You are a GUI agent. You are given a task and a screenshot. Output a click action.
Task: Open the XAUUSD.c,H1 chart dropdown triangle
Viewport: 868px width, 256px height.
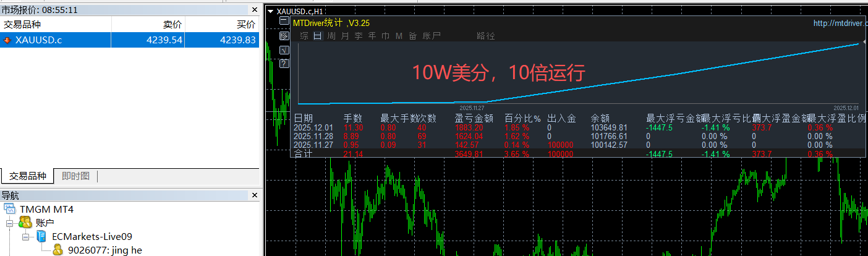tap(270, 11)
